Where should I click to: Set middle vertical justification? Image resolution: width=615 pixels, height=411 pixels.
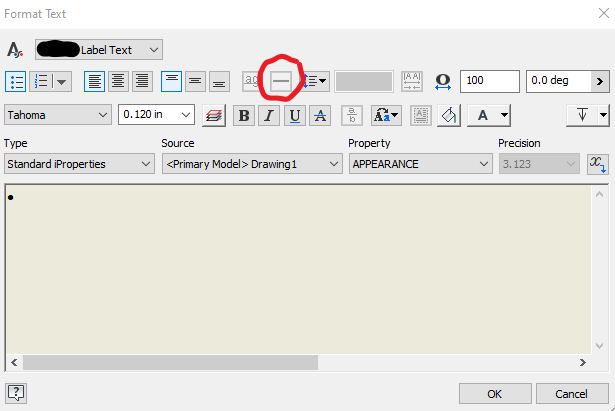pyautogui.click(x=195, y=82)
